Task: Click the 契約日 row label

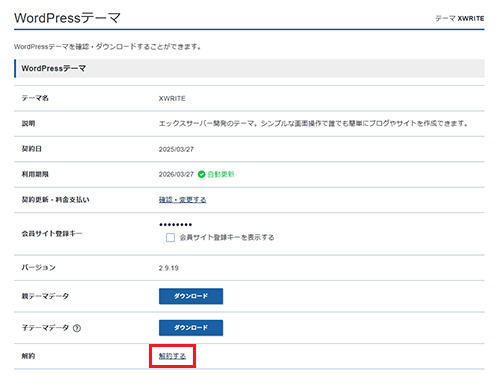Action: point(32,149)
